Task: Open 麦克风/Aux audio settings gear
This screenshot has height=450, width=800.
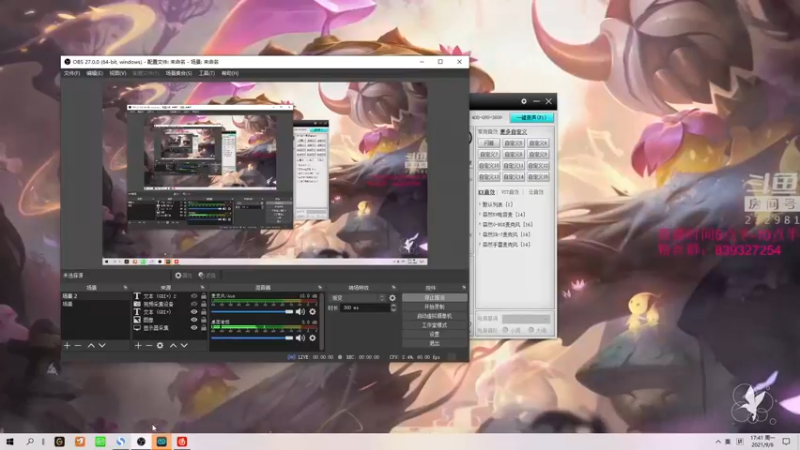Action: click(x=312, y=312)
